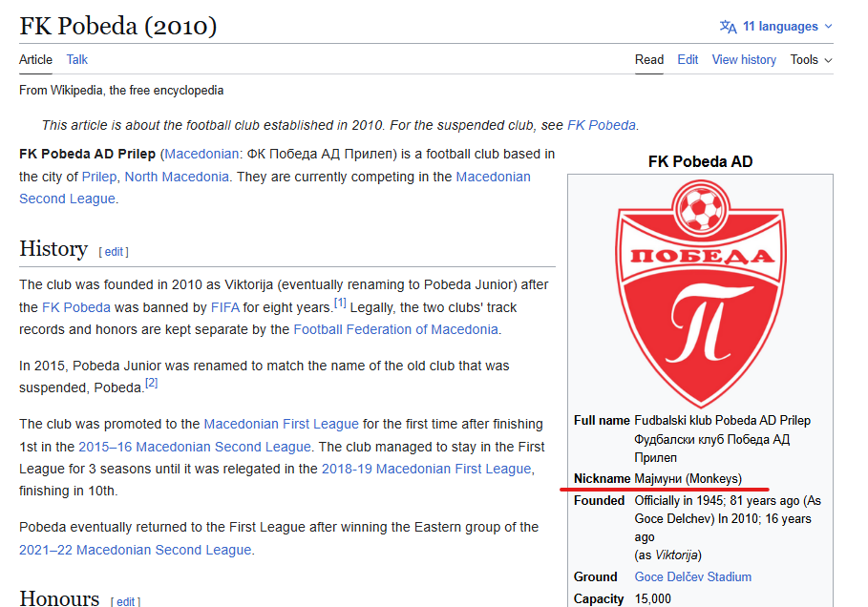Open the Macedonian language link

201,154
